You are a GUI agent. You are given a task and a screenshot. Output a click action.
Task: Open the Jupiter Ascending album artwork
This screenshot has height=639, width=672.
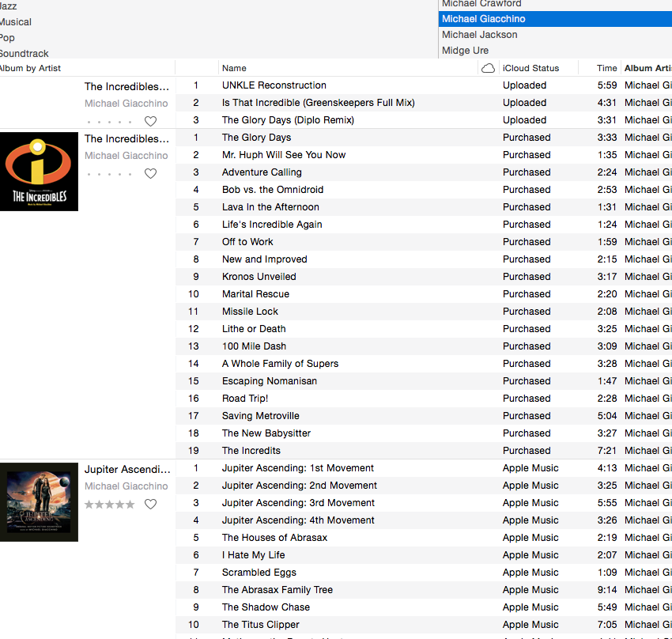[x=39, y=502]
